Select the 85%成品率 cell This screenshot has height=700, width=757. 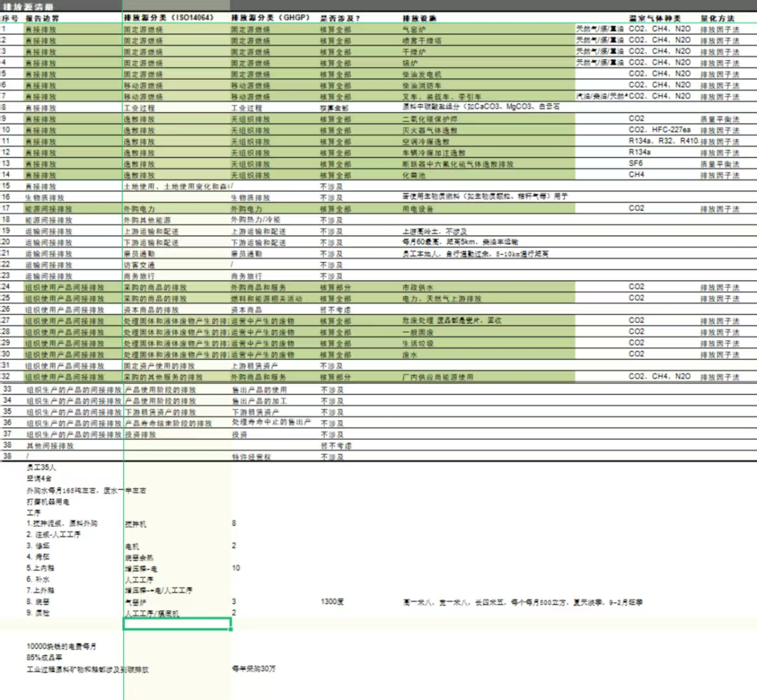point(45,658)
